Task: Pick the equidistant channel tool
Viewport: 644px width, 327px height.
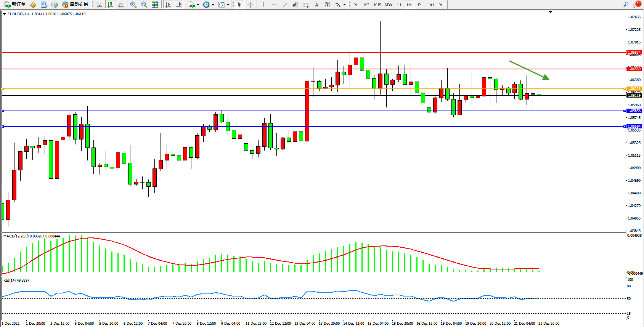Action: pos(295,5)
